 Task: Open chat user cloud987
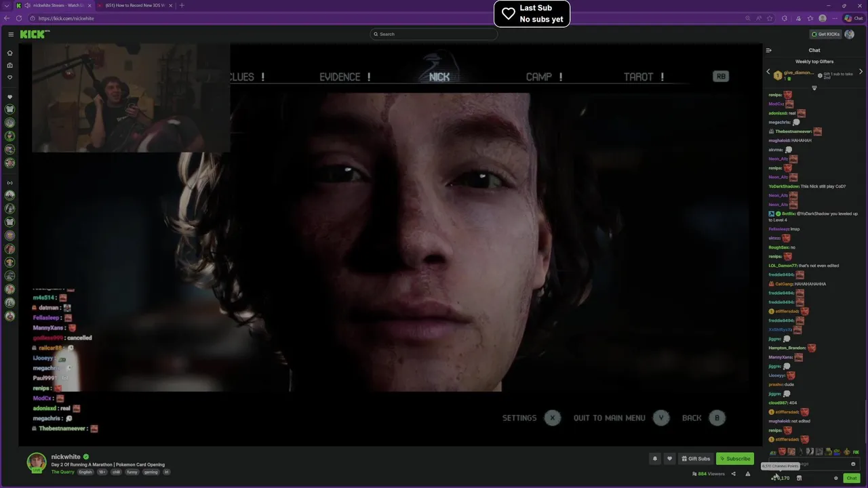pos(778,403)
